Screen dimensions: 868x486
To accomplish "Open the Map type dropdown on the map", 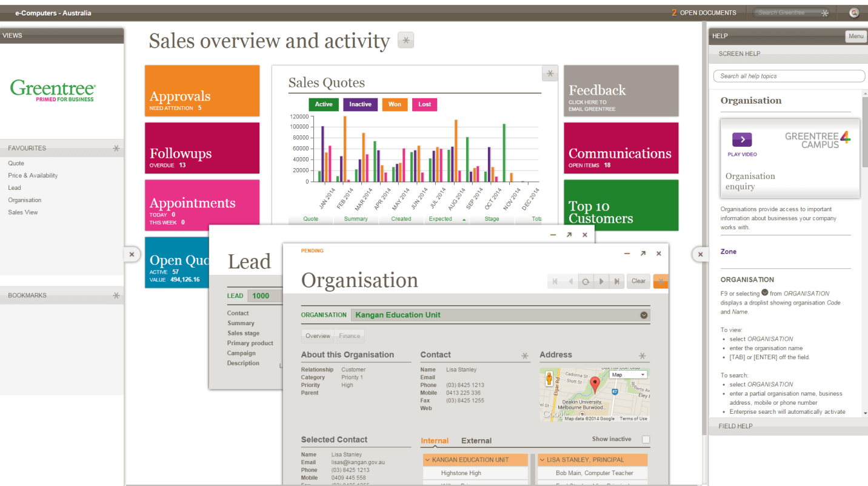I will pos(628,375).
